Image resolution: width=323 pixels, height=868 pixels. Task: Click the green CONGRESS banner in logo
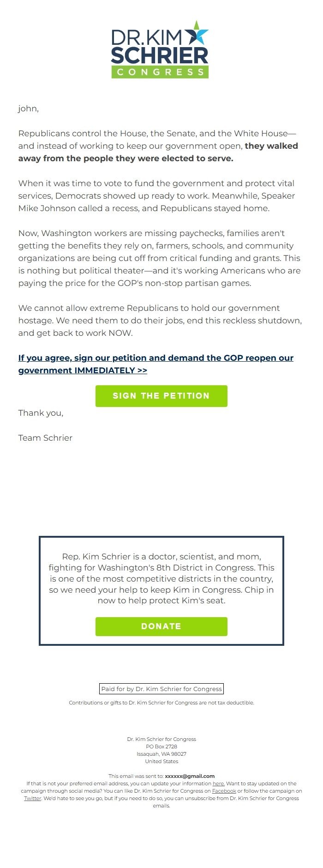point(160,72)
